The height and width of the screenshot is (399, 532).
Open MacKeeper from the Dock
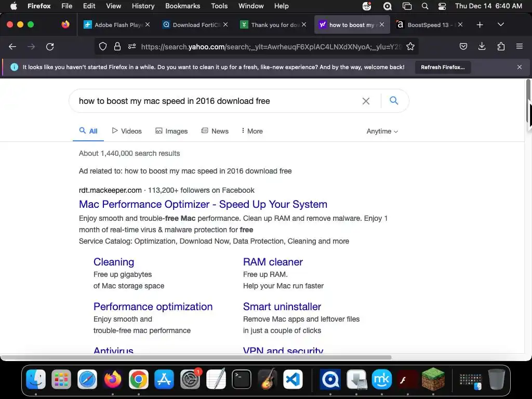point(382,379)
